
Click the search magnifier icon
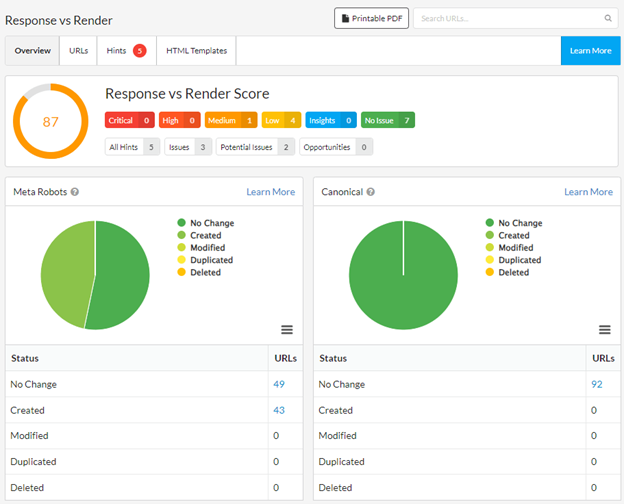pos(608,18)
